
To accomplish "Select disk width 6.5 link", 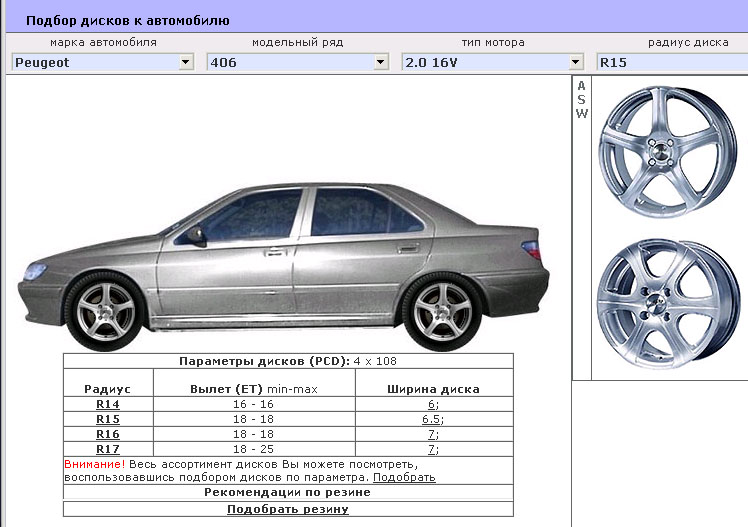I will 431,419.
